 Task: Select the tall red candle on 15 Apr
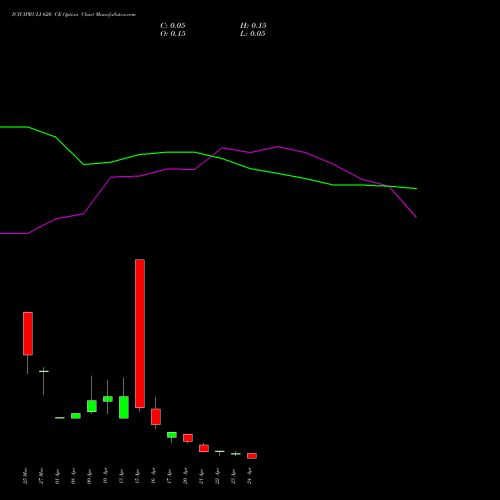point(140,334)
